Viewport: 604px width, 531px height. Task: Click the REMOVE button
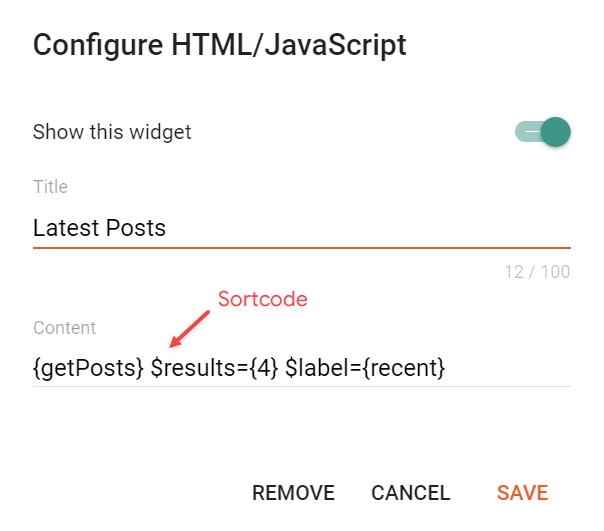tap(293, 493)
